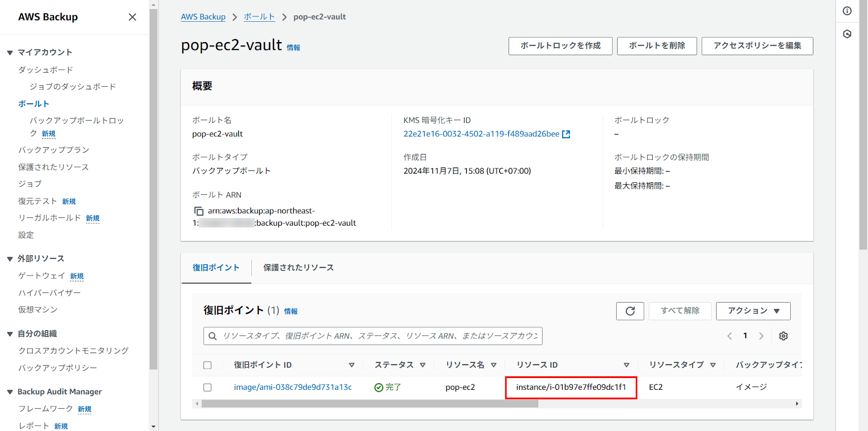Click the 完了 status check icon

[378, 387]
